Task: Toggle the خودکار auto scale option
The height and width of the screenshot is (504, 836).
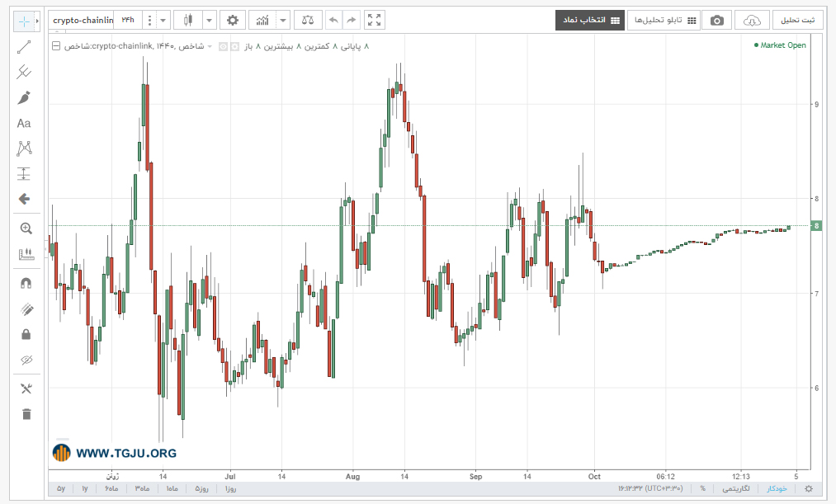Action: pos(777,488)
